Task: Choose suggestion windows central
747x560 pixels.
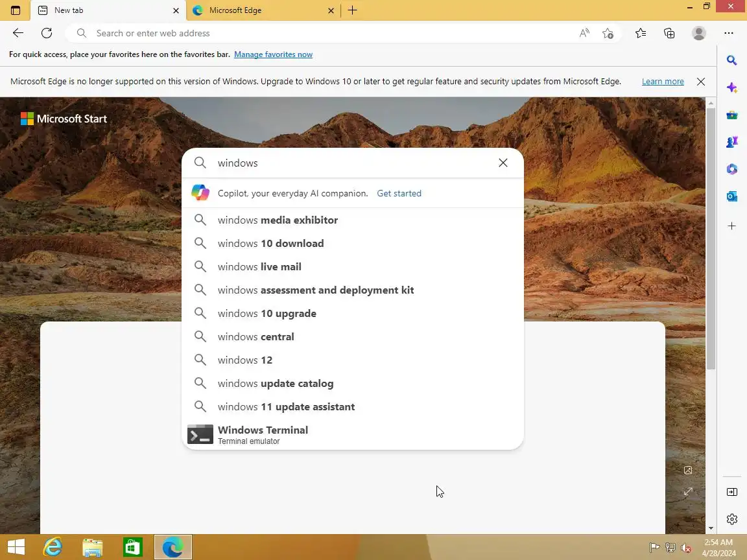Action: pyautogui.click(x=353, y=336)
